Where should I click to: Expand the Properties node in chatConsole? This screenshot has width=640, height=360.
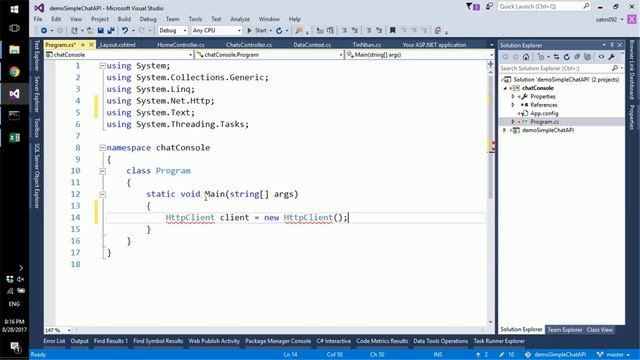513,97
